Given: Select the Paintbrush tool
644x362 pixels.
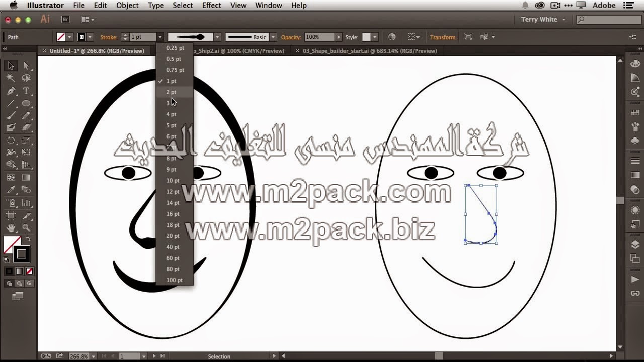Looking at the screenshot, I should click(x=11, y=116).
